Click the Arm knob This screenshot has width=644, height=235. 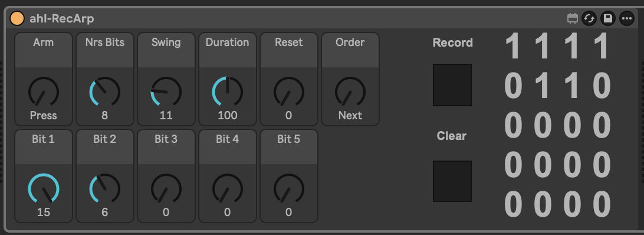pyautogui.click(x=44, y=92)
